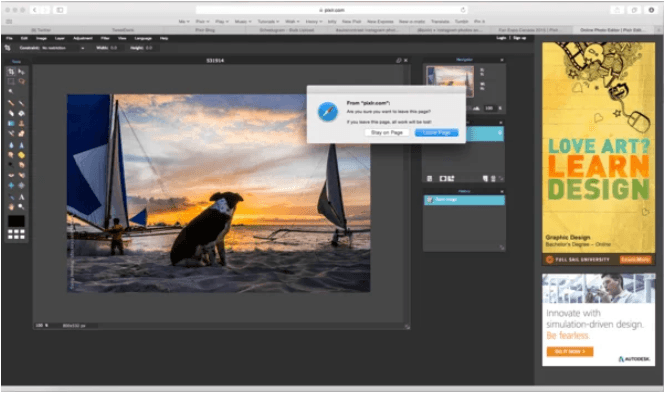
Task: Click the Add layer mask icon
Action: (x=443, y=178)
